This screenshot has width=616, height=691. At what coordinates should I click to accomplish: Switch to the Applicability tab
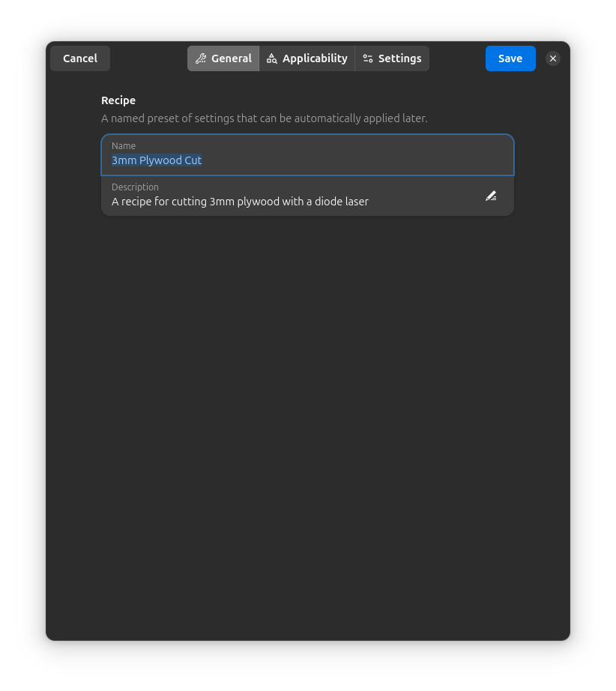click(x=307, y=58)
